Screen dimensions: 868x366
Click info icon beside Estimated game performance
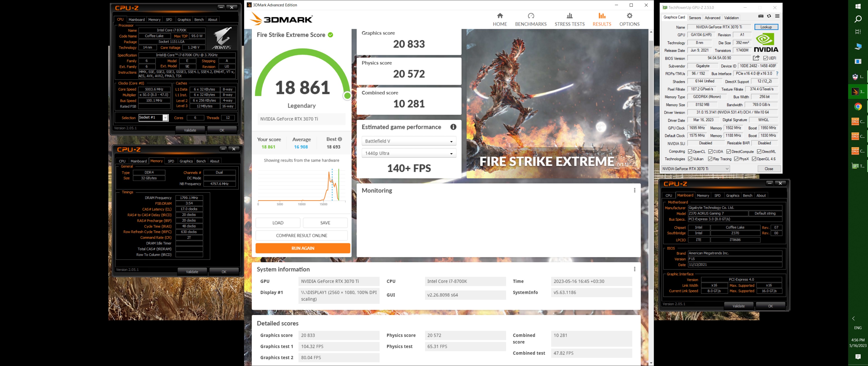(x=453, y=127)
